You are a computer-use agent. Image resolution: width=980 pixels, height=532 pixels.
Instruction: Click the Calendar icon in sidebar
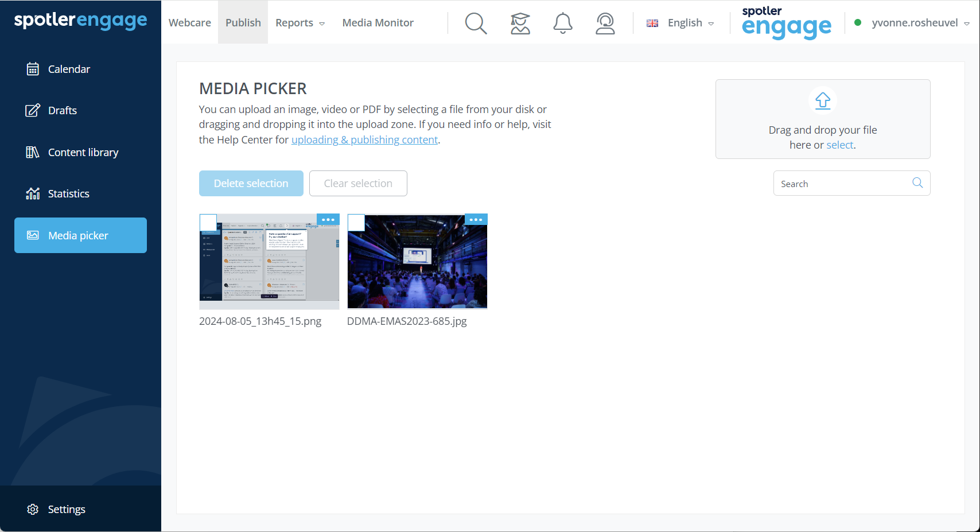pos(33,69)
